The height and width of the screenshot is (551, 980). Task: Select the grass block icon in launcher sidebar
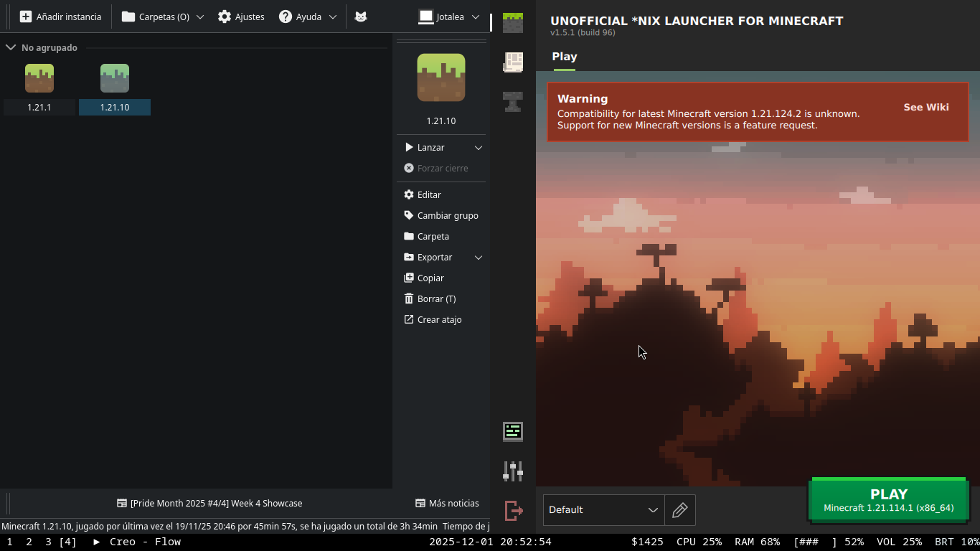click(513, 23)
